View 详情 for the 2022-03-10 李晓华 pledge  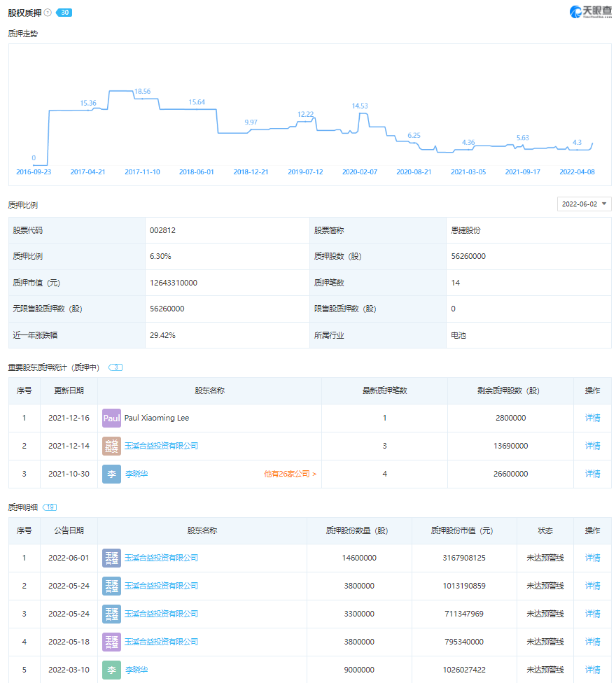592,670
